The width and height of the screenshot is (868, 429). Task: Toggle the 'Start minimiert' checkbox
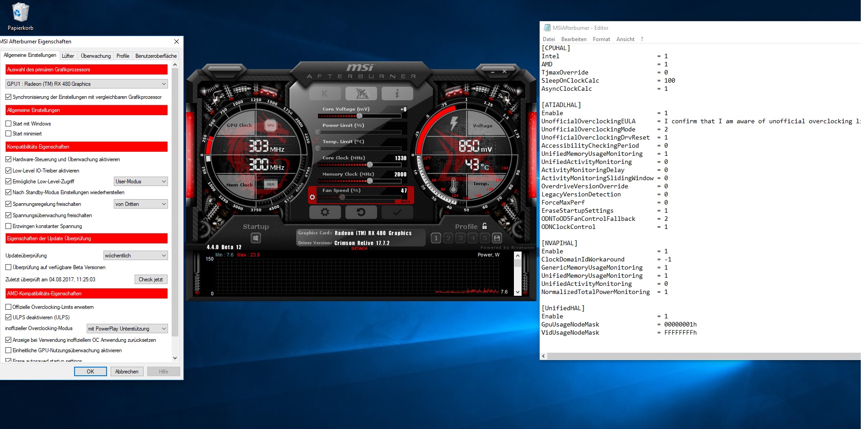pyautogui.click(x=8, y=133)
